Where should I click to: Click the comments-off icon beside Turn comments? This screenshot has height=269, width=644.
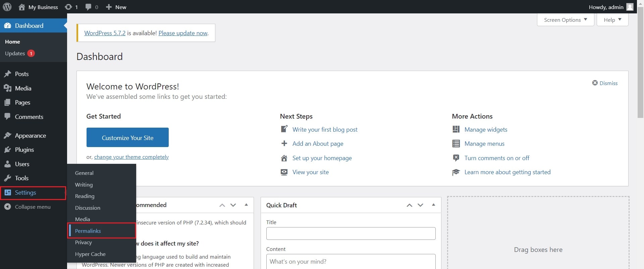coord(456,158)
